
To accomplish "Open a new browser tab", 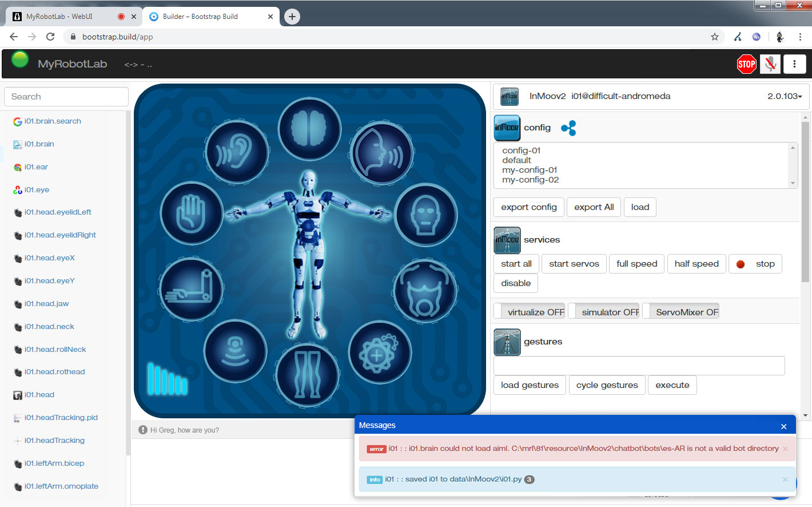I will (292, 17).
